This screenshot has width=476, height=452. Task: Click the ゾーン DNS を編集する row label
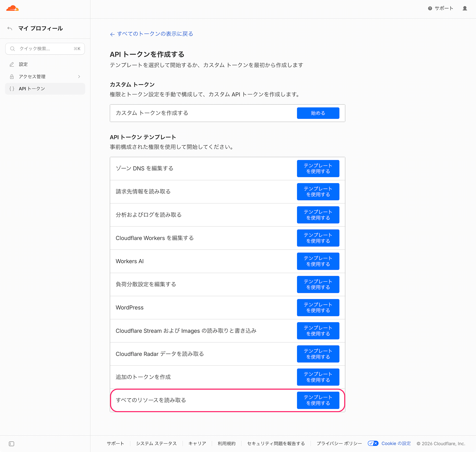[x=144, y=168]
